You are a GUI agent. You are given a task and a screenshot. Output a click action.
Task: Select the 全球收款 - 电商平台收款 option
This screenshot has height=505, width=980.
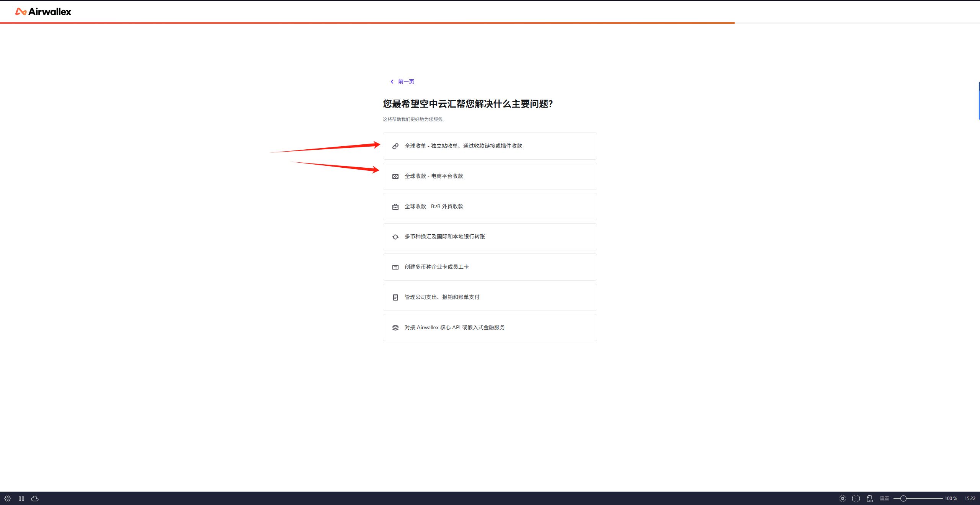point(490,176)
